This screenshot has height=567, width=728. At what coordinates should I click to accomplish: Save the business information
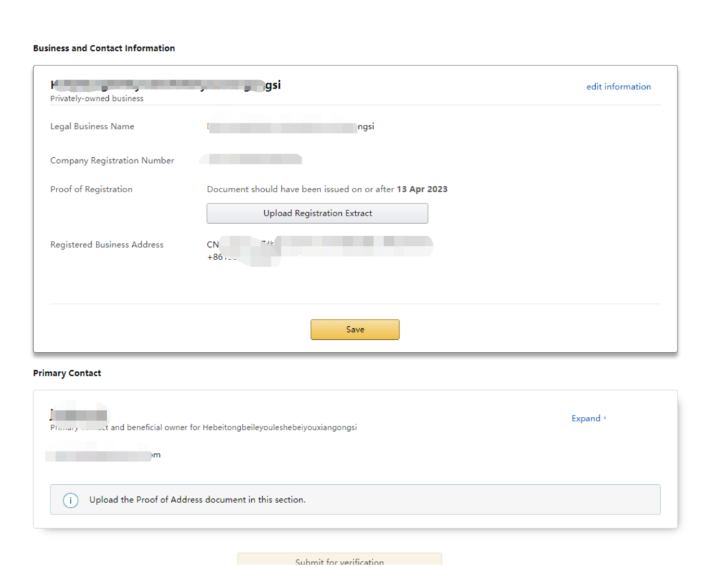[x=355, y=329]
